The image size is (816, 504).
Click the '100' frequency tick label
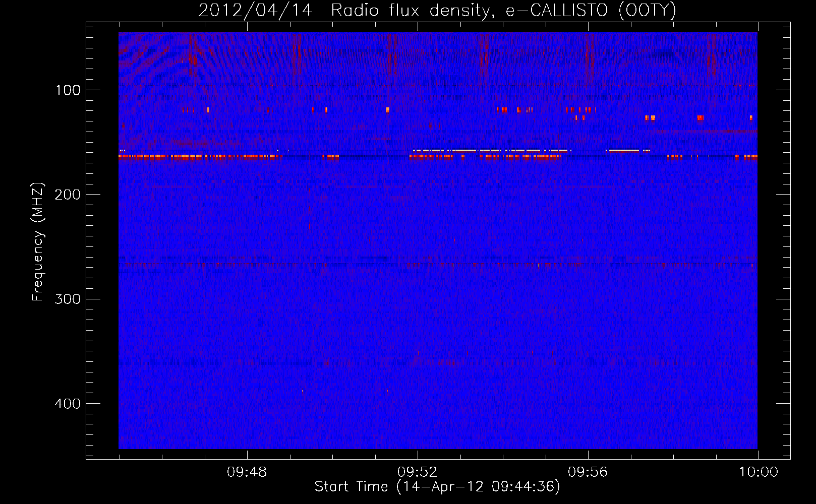pos(68,90)
